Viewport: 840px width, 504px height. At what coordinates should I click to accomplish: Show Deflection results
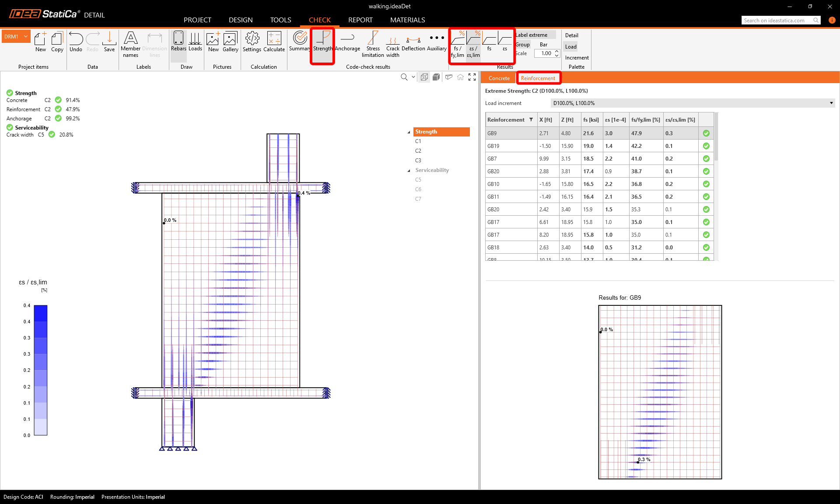[x=413, y=42]
